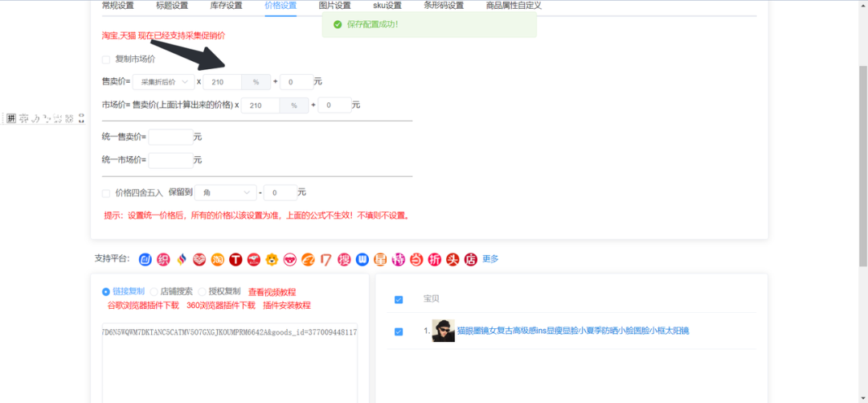Click the dark red 店 platform icon
The image size is (868, 403).
click(x=470, y=259)
